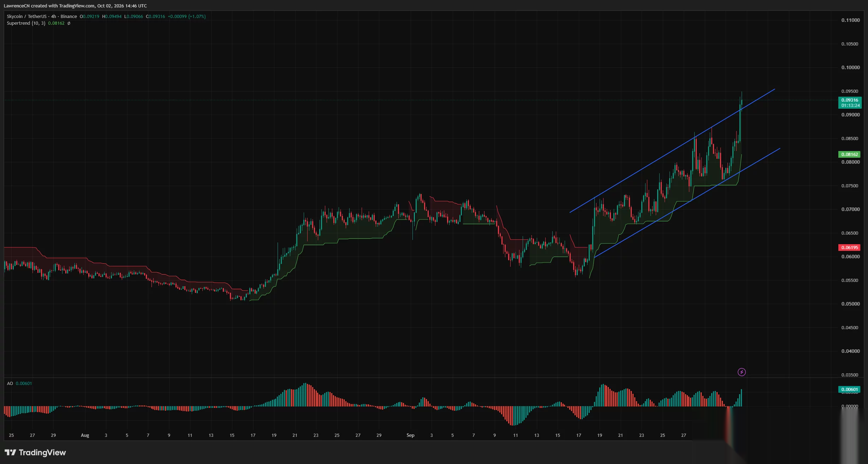Select the AO indicator label
The image size is (868, 464).
point(10,383)
